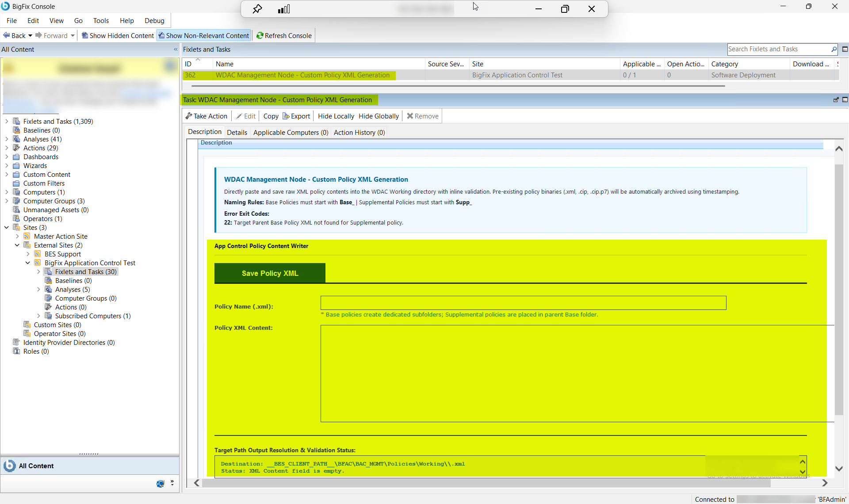This screenshot has height=504, width=849.
Task: Open the Action History (0) tab
Action: click(x=359, y=132)
